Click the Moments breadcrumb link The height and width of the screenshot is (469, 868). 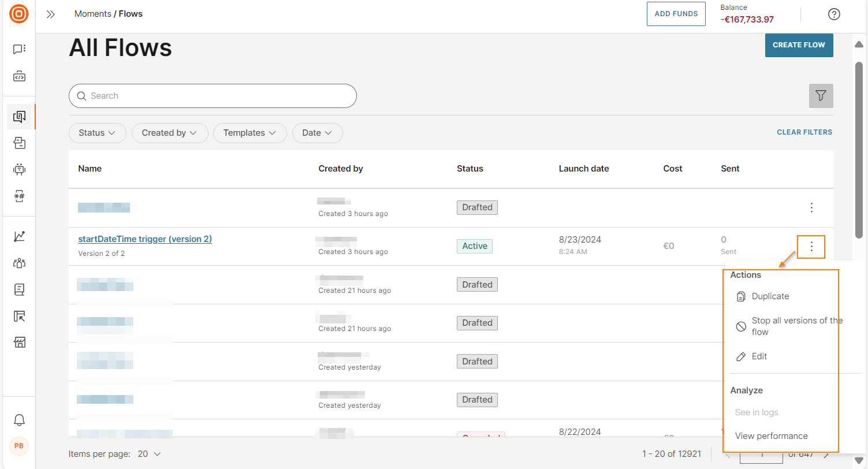(92, 14)
